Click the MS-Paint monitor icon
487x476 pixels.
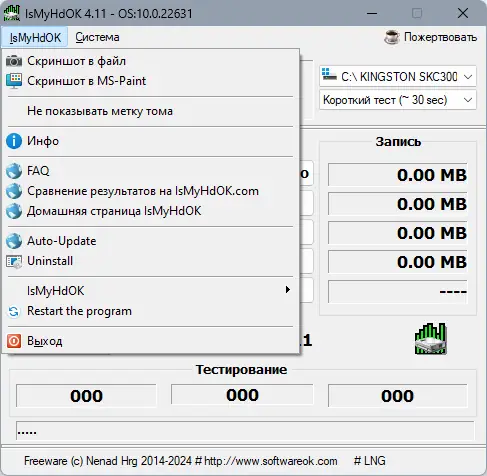click(14, 81)
